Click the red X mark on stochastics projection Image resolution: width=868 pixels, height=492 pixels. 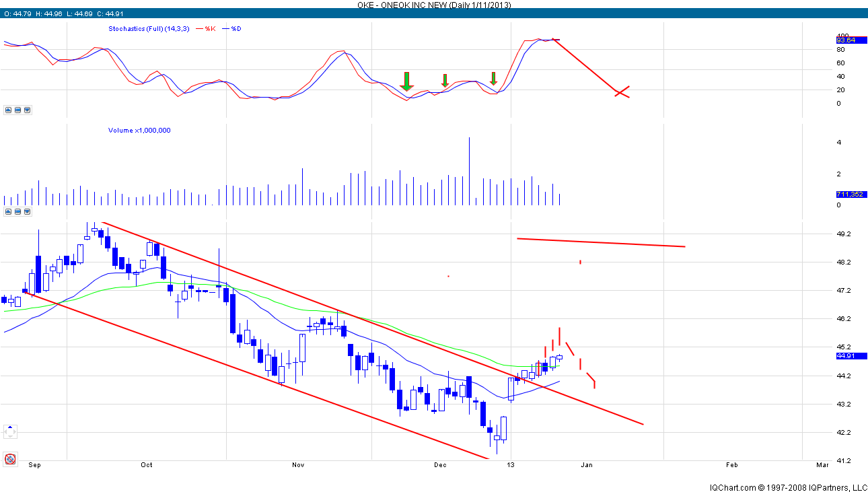(622, 92)
